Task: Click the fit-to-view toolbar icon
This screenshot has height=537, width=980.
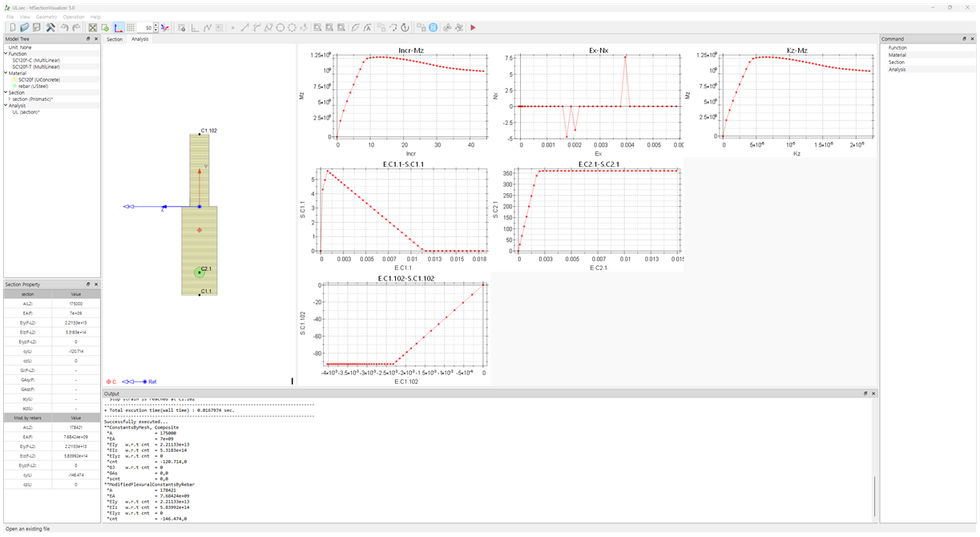Action: (x=93, y=27)
